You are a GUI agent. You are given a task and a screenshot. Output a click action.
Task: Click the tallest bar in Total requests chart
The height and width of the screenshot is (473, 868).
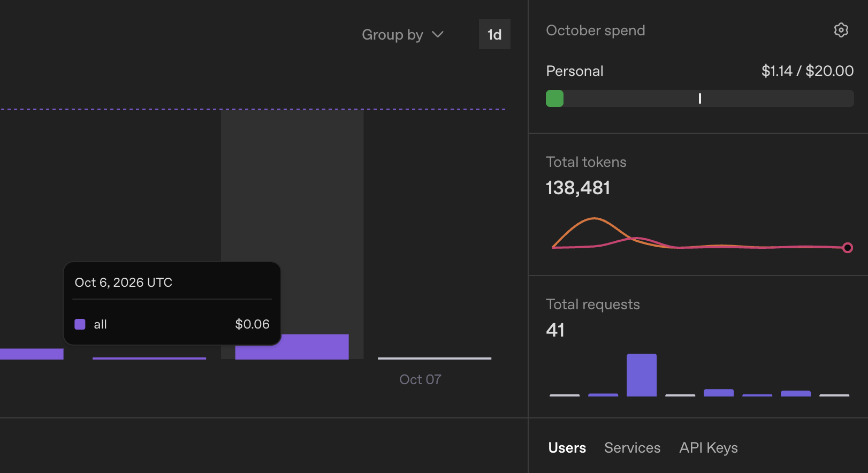click(x=642, y=375)
